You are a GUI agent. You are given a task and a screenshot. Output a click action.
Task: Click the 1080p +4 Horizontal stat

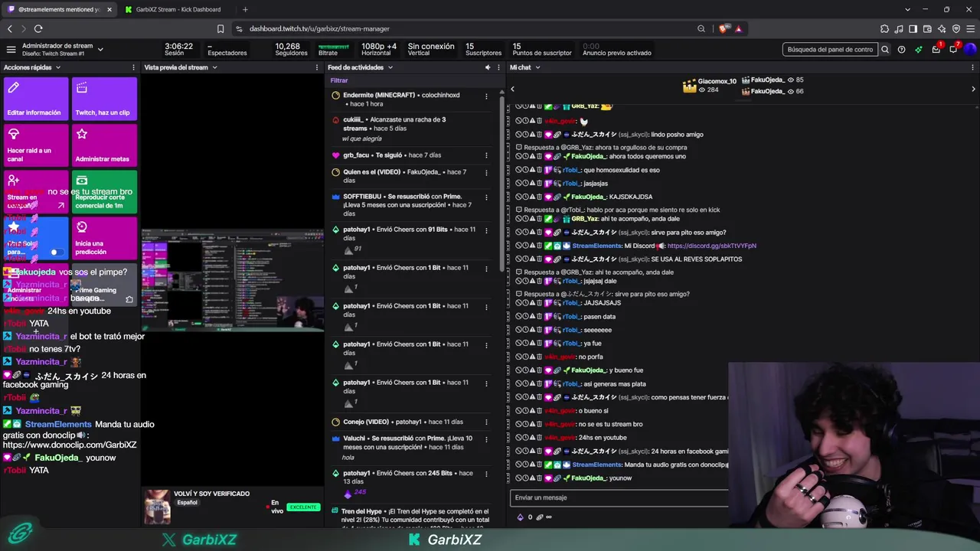pos(379,50)
